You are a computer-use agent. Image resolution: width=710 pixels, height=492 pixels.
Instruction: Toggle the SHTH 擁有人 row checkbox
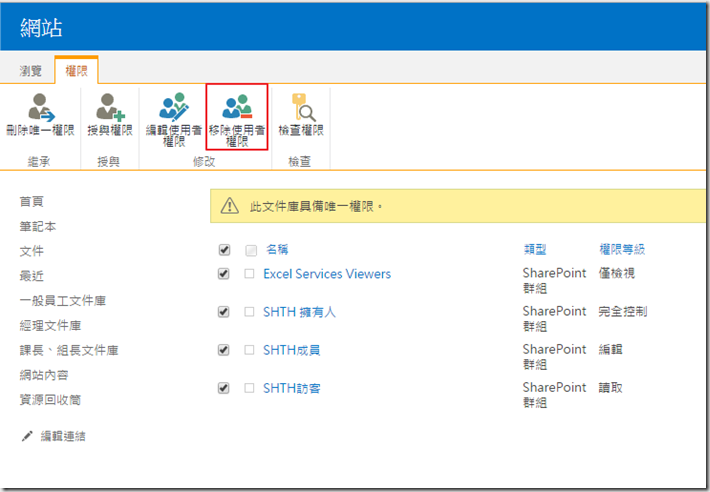click(x=223, y=312)
